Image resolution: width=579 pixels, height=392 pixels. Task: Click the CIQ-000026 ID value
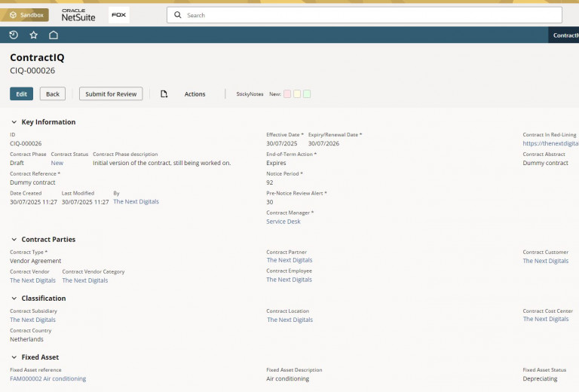(26, 143)
